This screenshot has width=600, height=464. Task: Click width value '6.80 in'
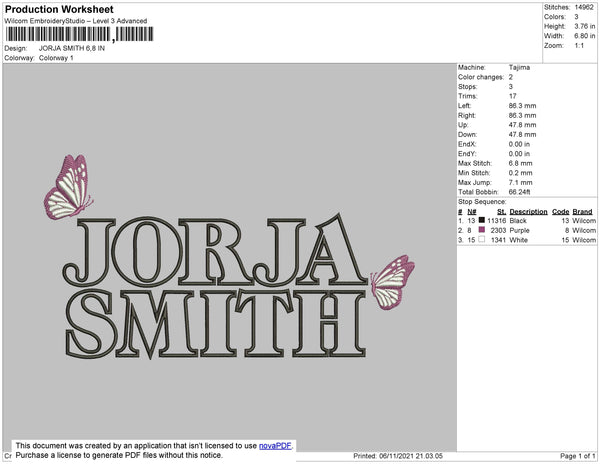click(585, 36)
